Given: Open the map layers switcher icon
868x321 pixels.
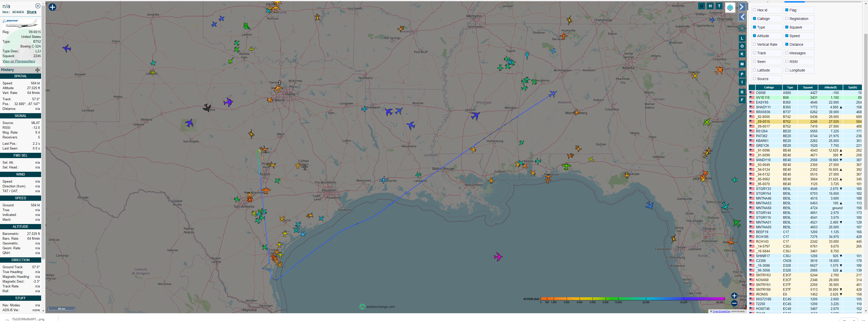Looking at the screenshot, I should (730, 7).
